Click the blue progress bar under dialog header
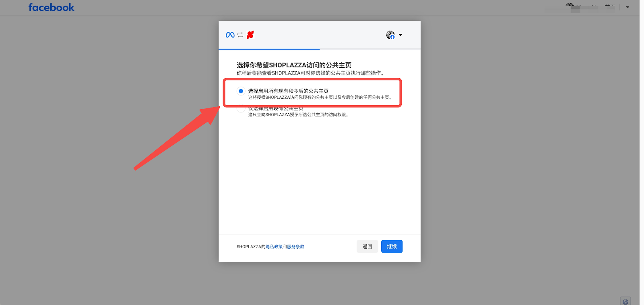This screenshot has height=305, width=644. (269, 49)
